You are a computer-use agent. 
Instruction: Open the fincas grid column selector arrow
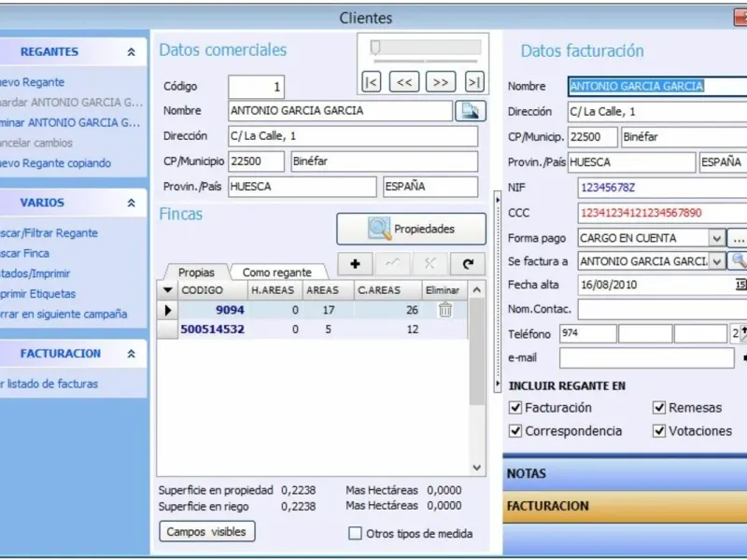click(168, 290)
